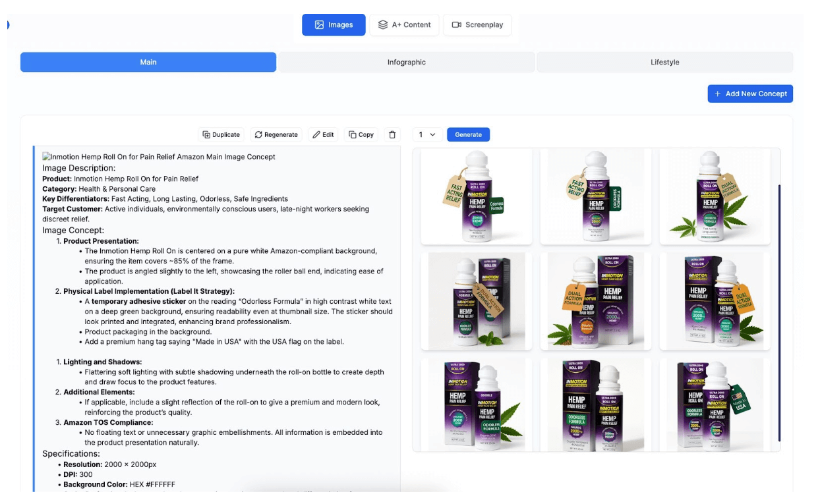Screen dimensions: 820x504
Task: Click the video camera icon in Screenplay tab
Action: [456, 25]
